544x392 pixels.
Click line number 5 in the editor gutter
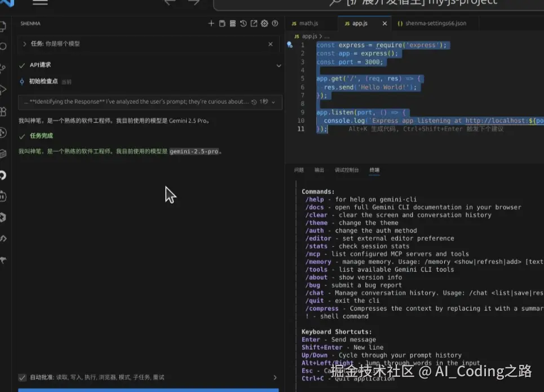coord(303,78)
